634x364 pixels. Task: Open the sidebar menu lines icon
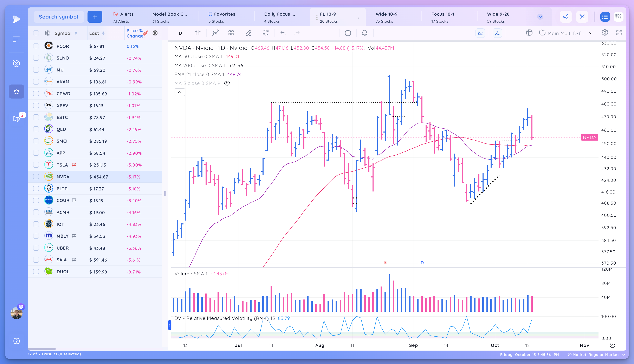(x=16, y=39)
